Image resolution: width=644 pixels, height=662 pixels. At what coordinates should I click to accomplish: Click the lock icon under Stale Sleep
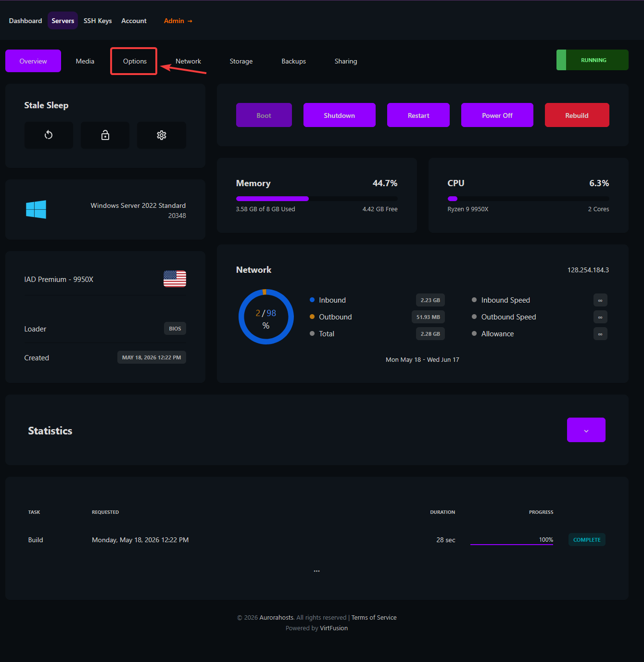point(105,135)
